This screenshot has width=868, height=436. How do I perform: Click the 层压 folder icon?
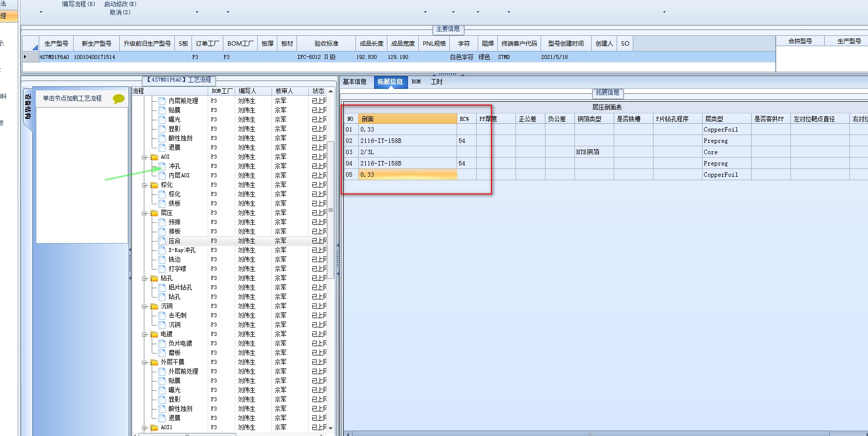pos(154,213)
